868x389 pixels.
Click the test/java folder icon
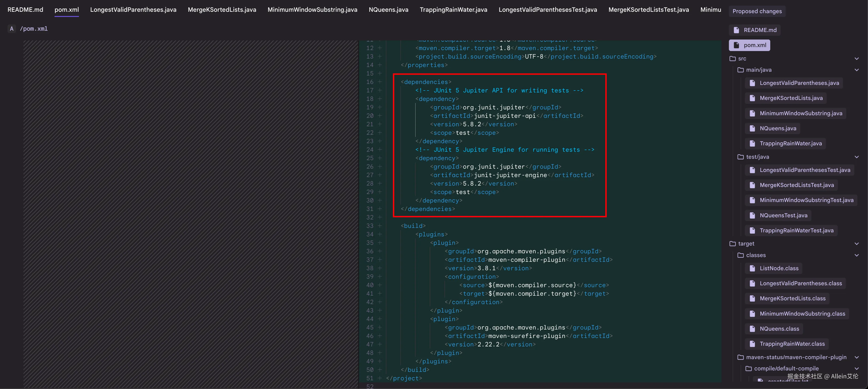coord(741,157)
